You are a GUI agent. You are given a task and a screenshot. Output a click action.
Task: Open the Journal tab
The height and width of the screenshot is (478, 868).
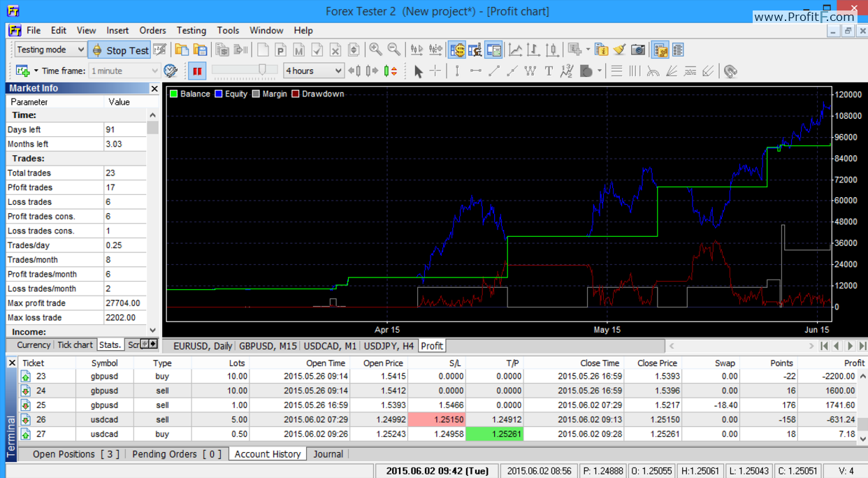(x=328, y=454)
